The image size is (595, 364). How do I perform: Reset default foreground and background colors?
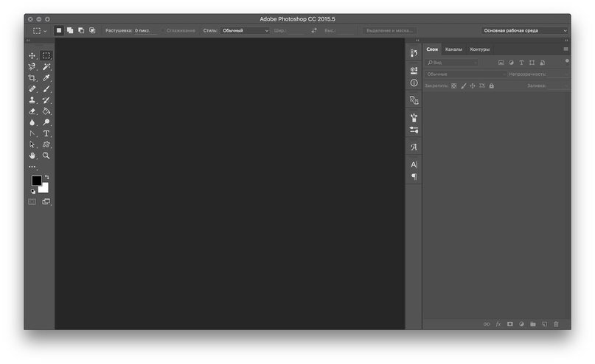33,192
